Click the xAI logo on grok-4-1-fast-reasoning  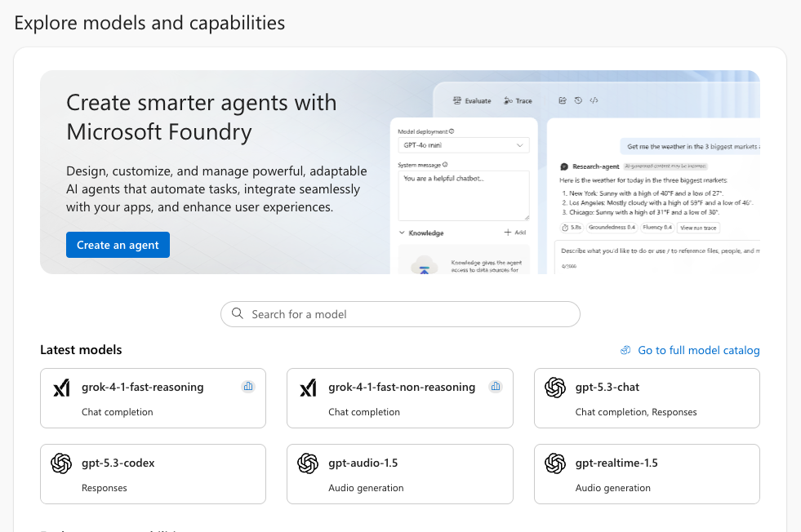(61, 388)
